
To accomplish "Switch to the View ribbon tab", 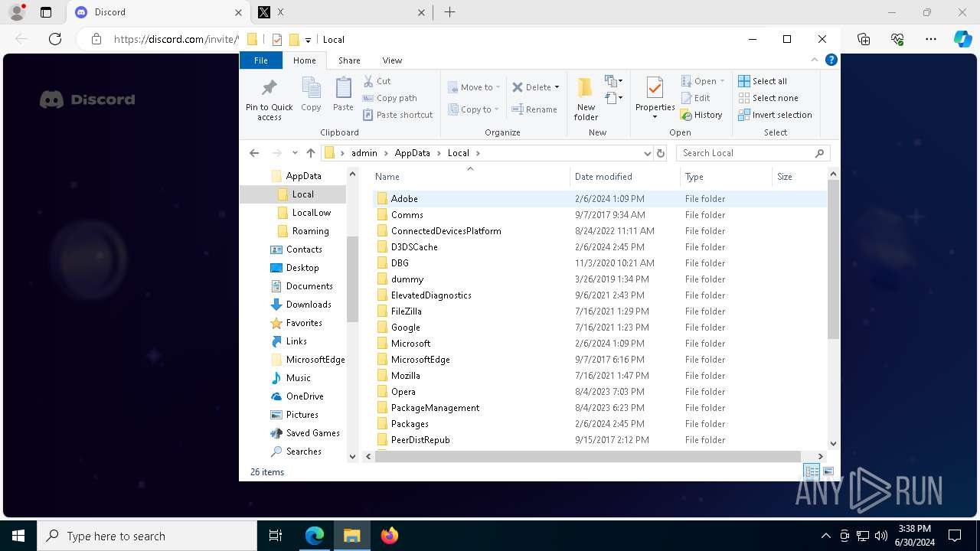I will pyautogui.click(x=392, y=60).
